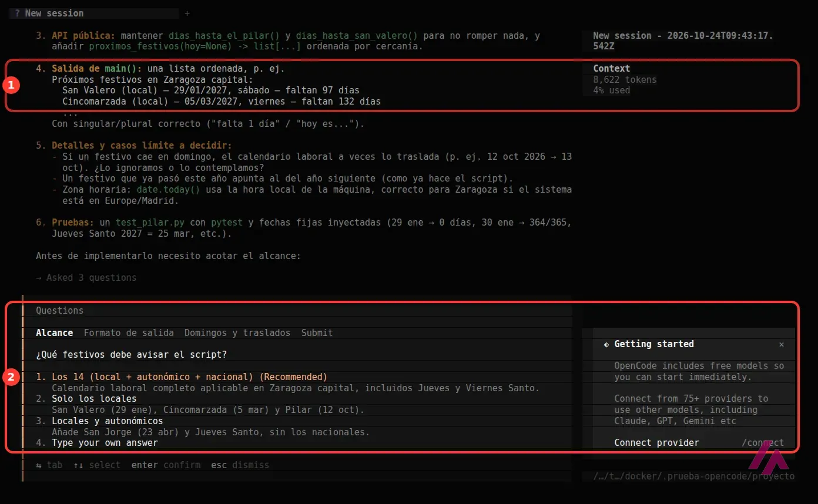
Task: Click the test_pilar.py file name
Action: click(x=150, y=223)
